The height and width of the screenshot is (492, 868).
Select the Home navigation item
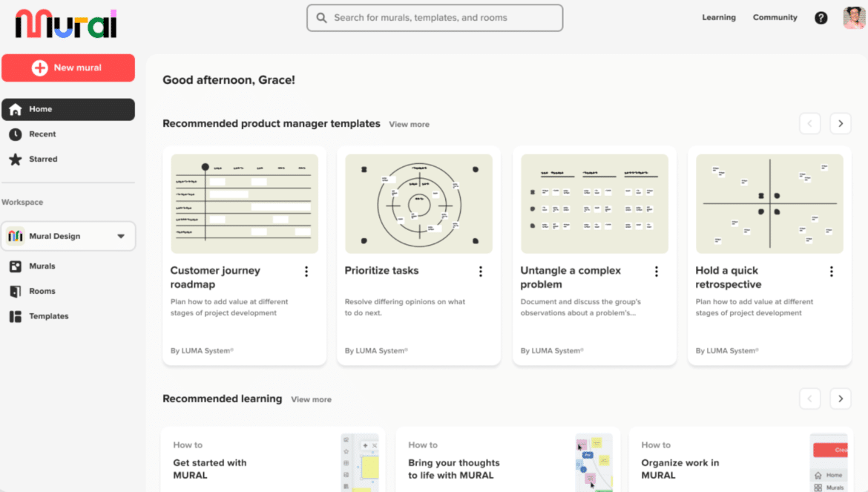click(x=68, y=109)
